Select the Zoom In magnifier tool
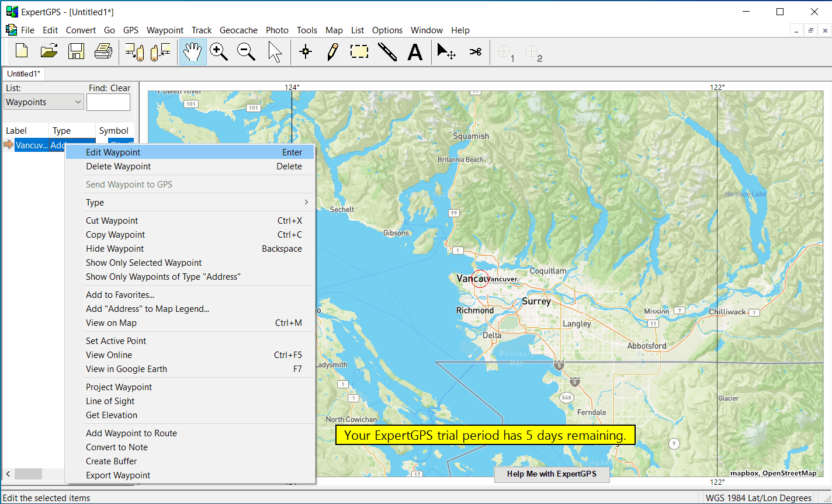The width and height of the screenshot is (832, 504). point(219,52)
